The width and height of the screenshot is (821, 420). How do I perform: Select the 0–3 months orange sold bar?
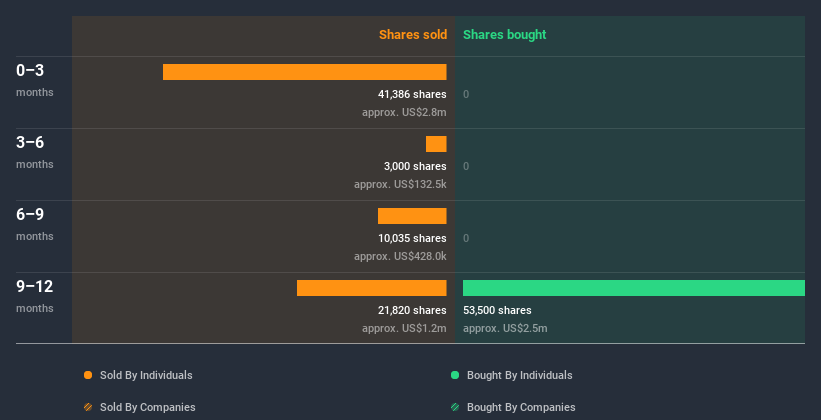305,72
